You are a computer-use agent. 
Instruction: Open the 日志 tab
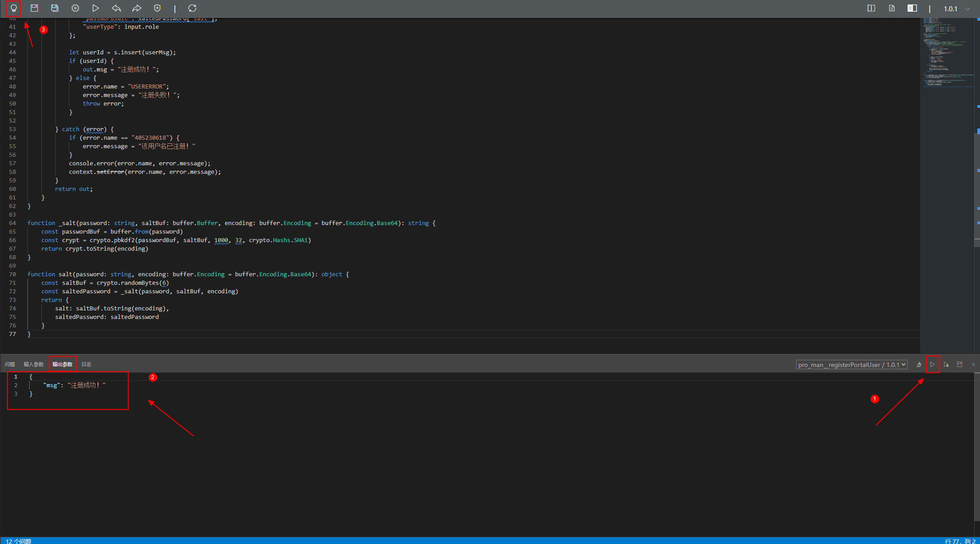coord(86,364)
